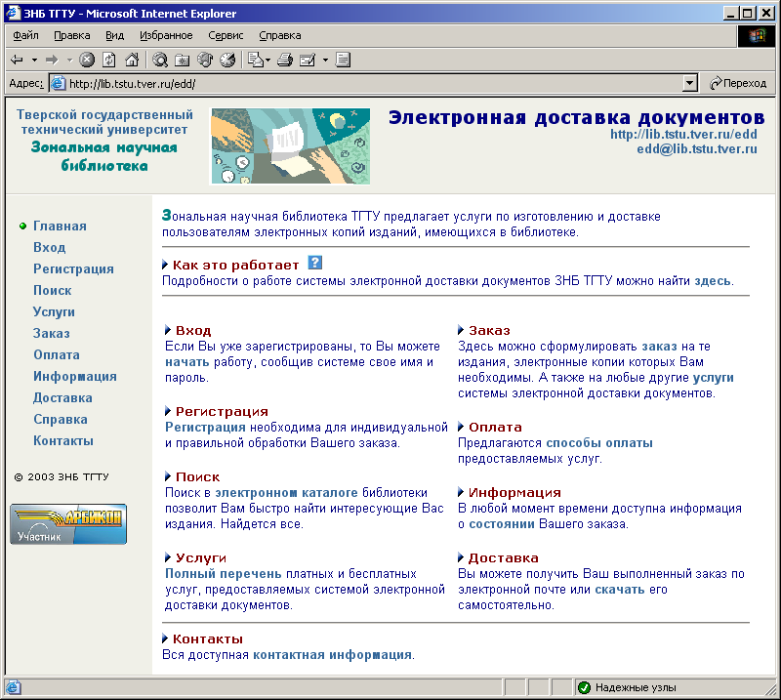Click the 'Зональная научная библиотека' header text
The width and height of the screenshot is (781, 700).
tap(104, 156)
